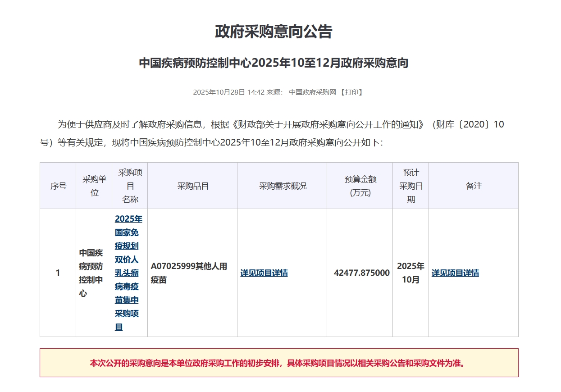Select the 备注 column header
Image resolution: width=561 pixels, height=392 pixels.
[x=474, y=186]
